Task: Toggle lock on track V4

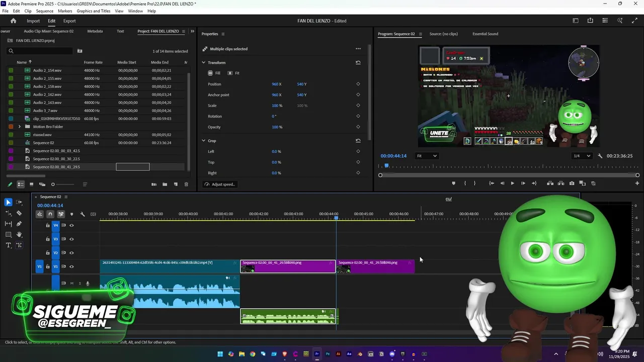Action: point(48,225)
